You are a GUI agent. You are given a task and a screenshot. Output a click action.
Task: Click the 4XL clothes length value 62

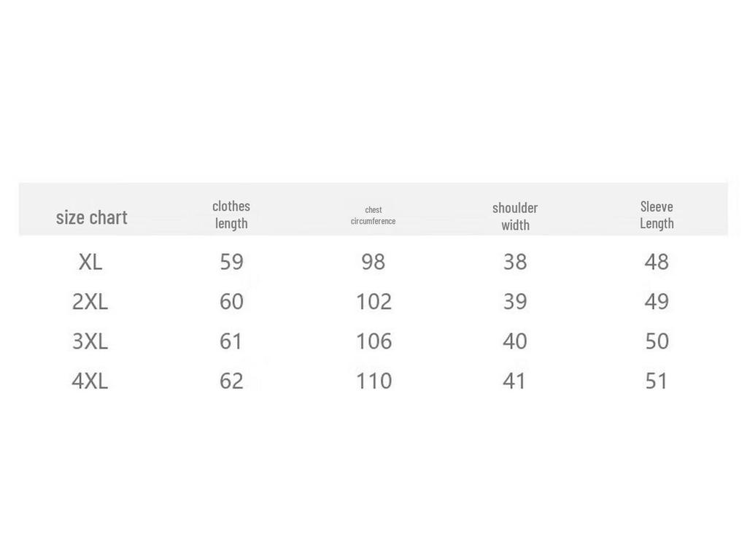tap(231, 381)
